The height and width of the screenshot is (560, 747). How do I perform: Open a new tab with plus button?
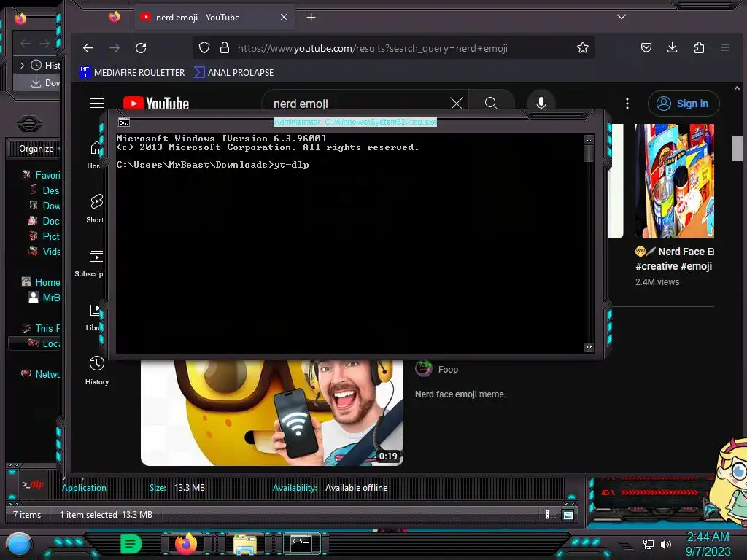coord(311,17)
